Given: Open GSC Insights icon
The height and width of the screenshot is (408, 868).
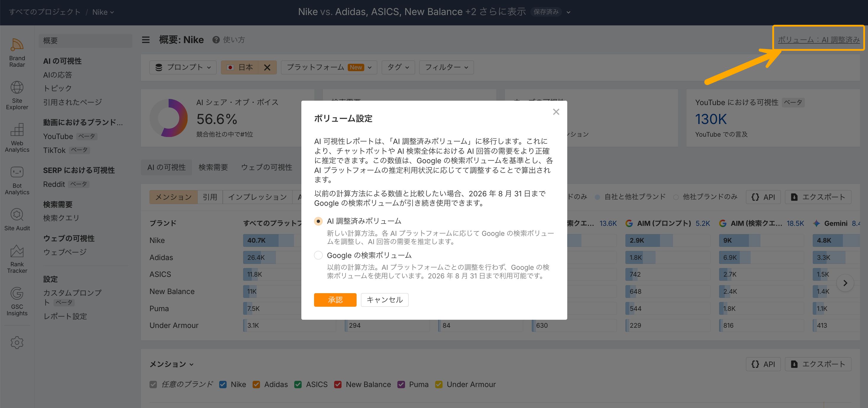Looking at the screenshot, I should click(x=17, y=301).
